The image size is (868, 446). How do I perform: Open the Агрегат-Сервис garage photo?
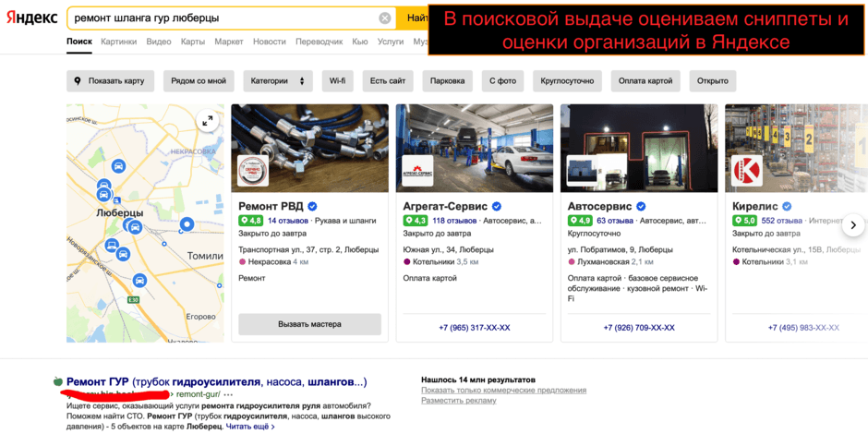coord(475,149)
